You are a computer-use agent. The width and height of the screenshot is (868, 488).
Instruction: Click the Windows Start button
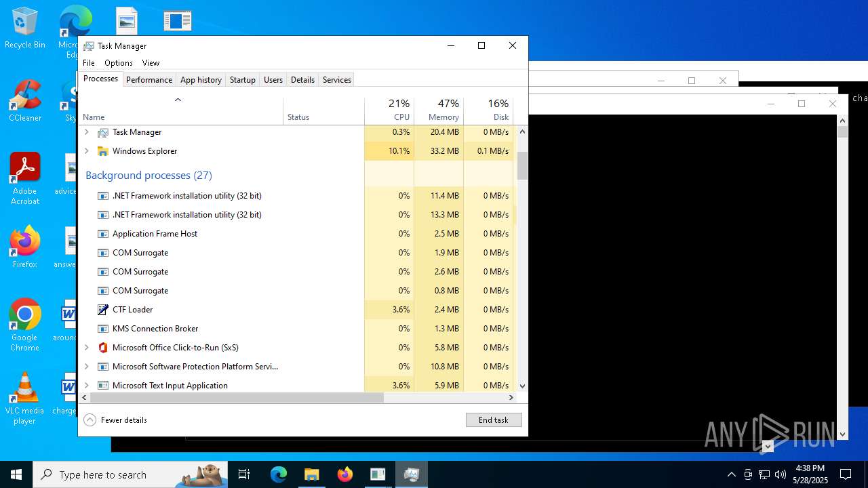[x=16, y=474]
